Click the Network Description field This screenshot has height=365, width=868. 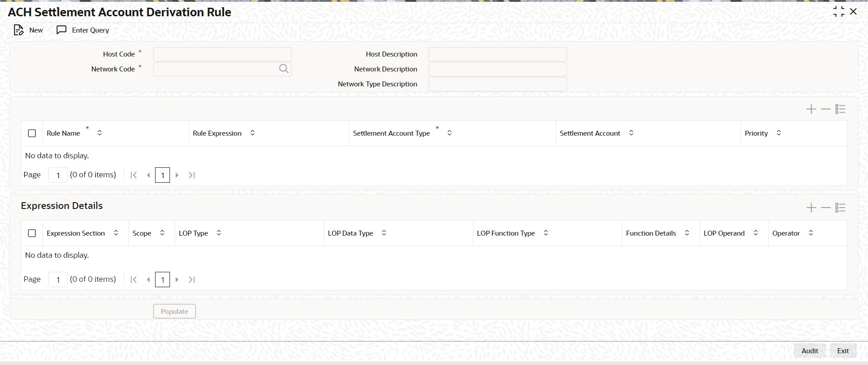[x=498, y=69]
